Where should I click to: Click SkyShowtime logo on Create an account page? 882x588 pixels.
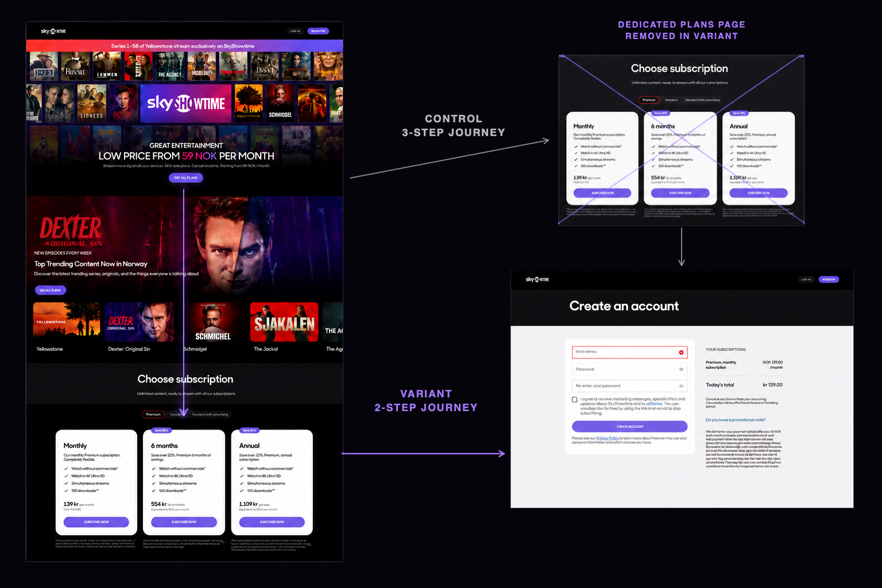[x=537, y=280]
